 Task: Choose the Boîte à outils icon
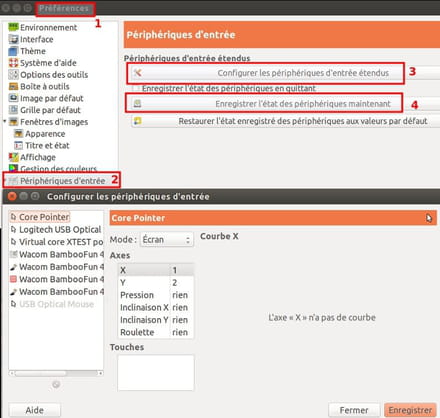(x=13, y=86)
